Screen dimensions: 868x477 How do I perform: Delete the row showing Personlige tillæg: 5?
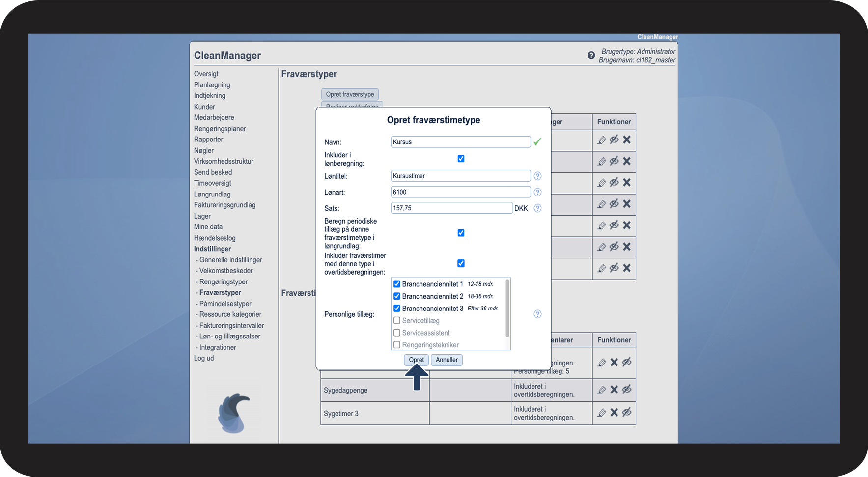614,363
